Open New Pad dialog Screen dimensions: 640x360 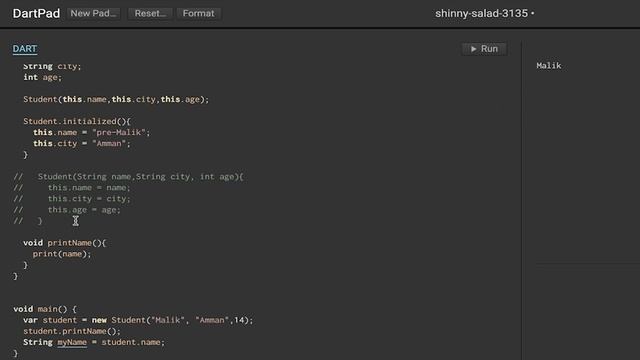coord(93,13)
